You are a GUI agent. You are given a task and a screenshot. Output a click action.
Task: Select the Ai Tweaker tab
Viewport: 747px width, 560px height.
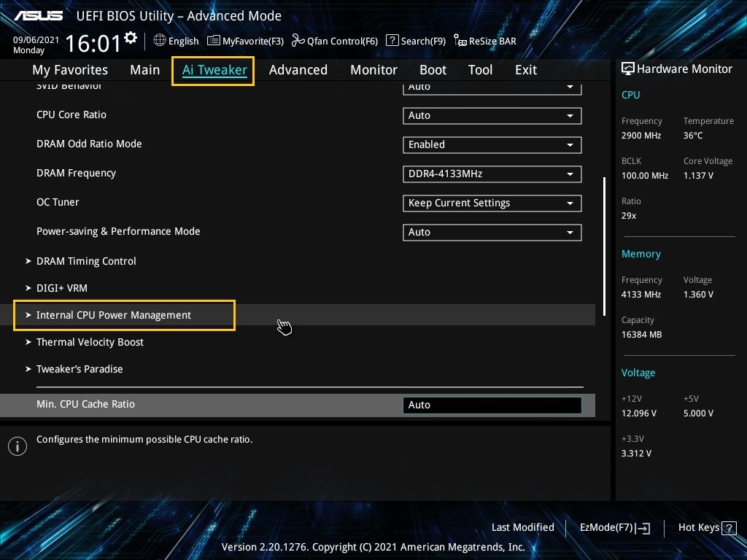click(214, 70)
